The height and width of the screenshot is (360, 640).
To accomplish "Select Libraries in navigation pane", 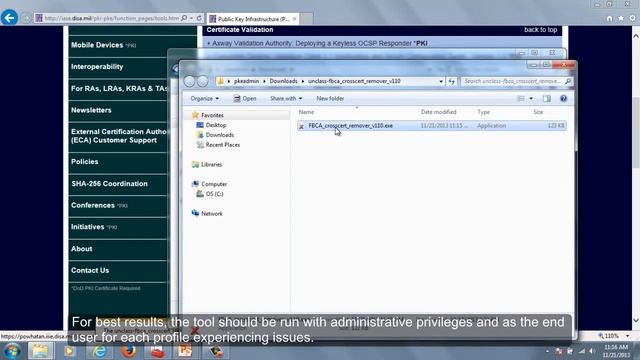I will pos(211,164).
